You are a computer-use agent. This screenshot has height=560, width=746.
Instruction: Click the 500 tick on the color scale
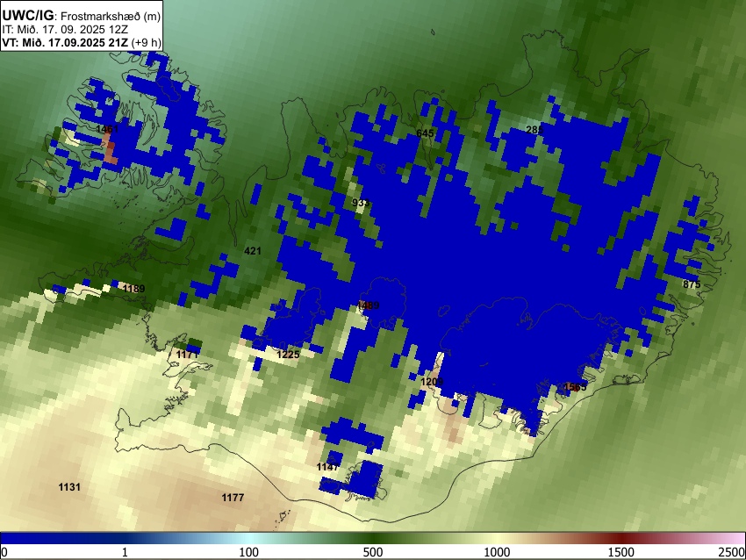373,552
